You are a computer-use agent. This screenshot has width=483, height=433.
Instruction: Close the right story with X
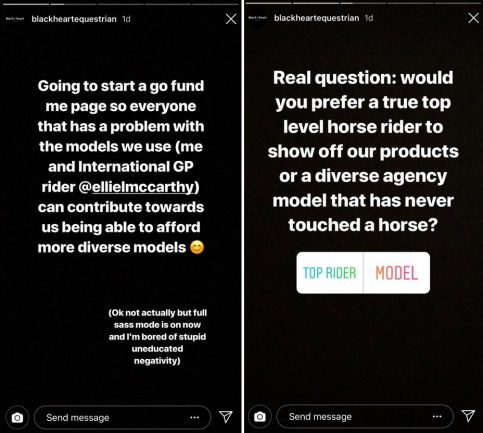473,18
